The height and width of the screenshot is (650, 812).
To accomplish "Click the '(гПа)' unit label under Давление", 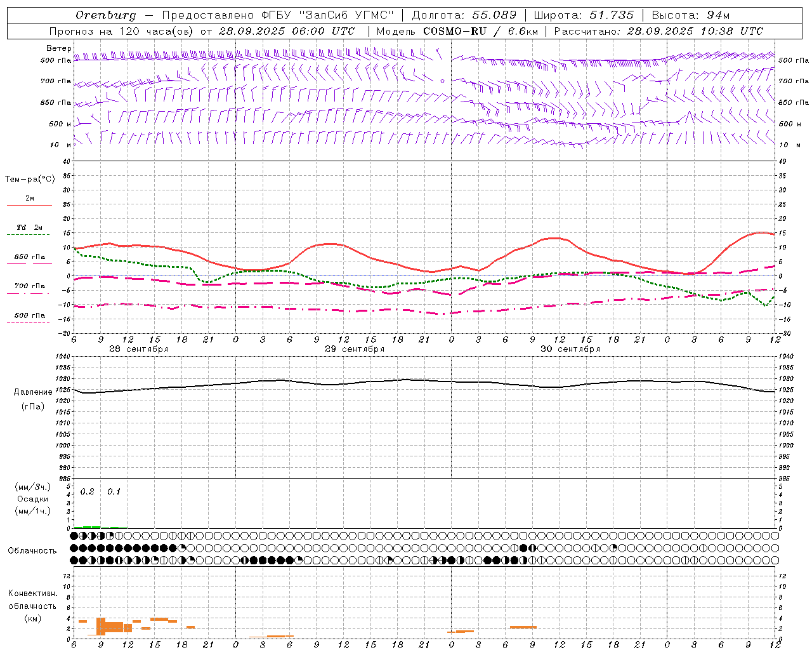I will coord(33,406).
